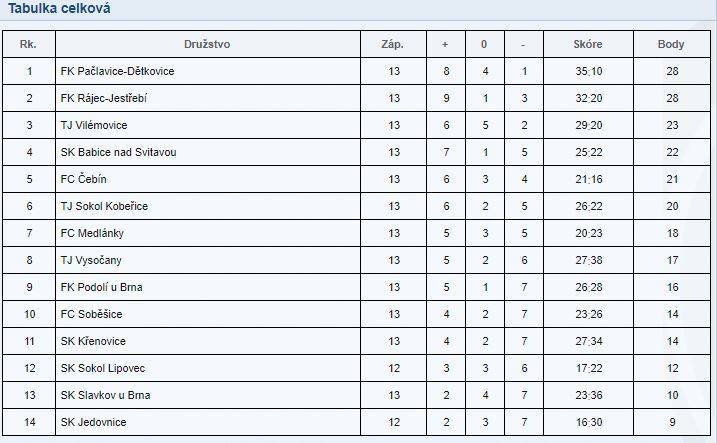Select SK Slavkov u Brna
This screenshot has height=443, width=717.
(105, 395)
